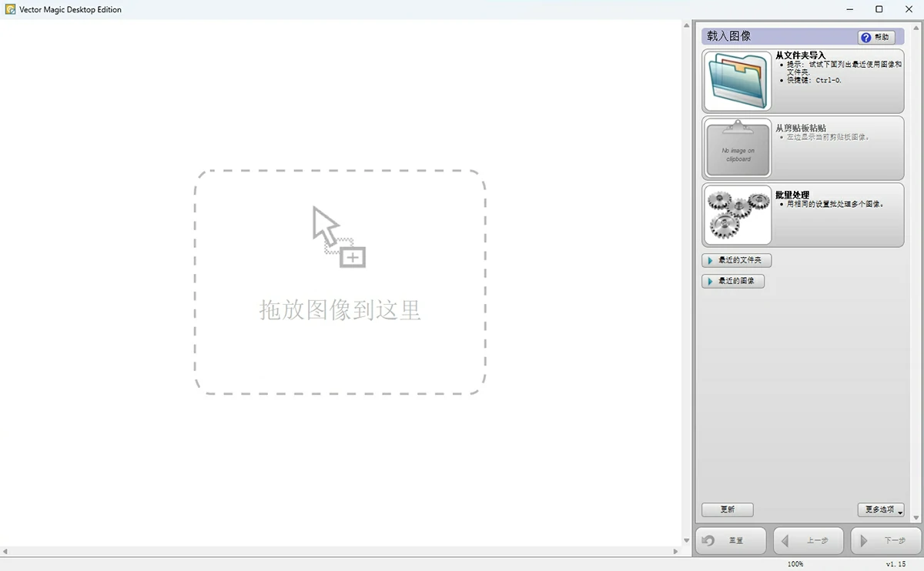Click the vertical scrollbar up arrow

(687, 25)
